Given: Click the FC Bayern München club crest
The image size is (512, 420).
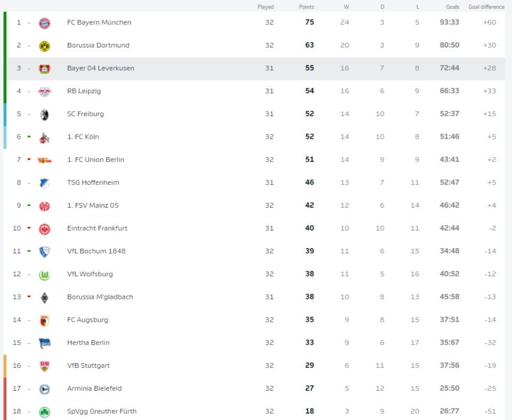Looking at the screenshot, I should [45, 22].
